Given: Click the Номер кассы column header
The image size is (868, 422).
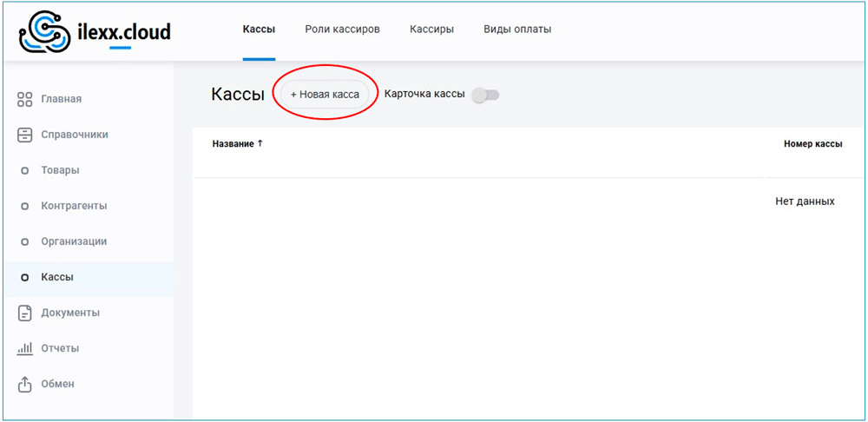Looking at the screenshot, I should [812, 144].
